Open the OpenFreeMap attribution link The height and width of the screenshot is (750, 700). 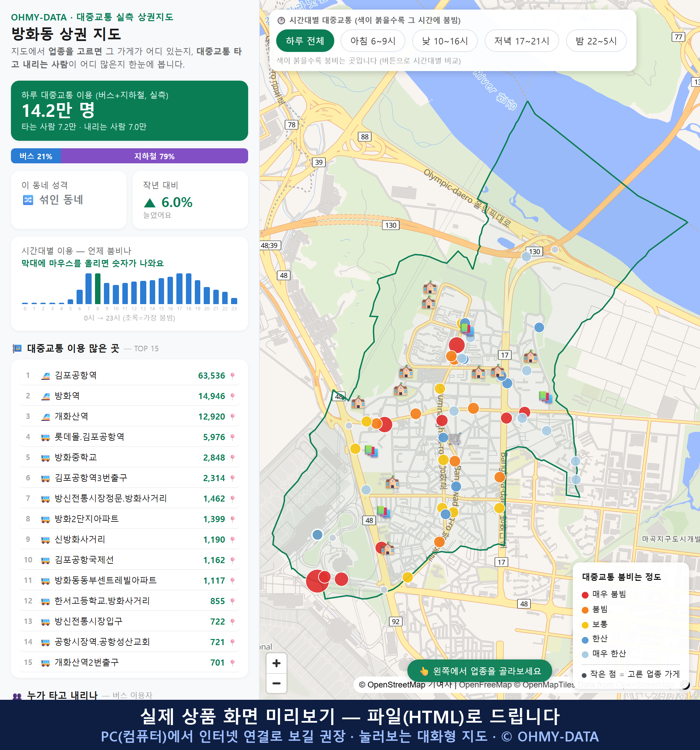coord(485,684)
